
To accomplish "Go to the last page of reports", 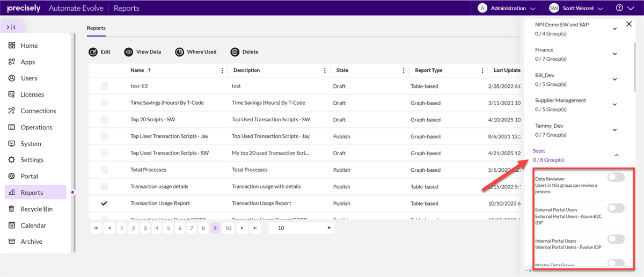I will (255, 228).
